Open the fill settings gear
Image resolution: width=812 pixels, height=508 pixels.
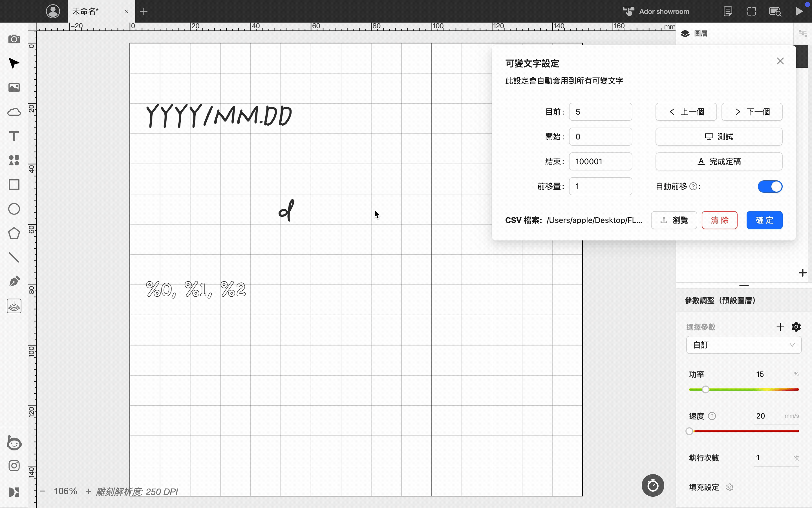pyautogui.click(x=730, y=487)
